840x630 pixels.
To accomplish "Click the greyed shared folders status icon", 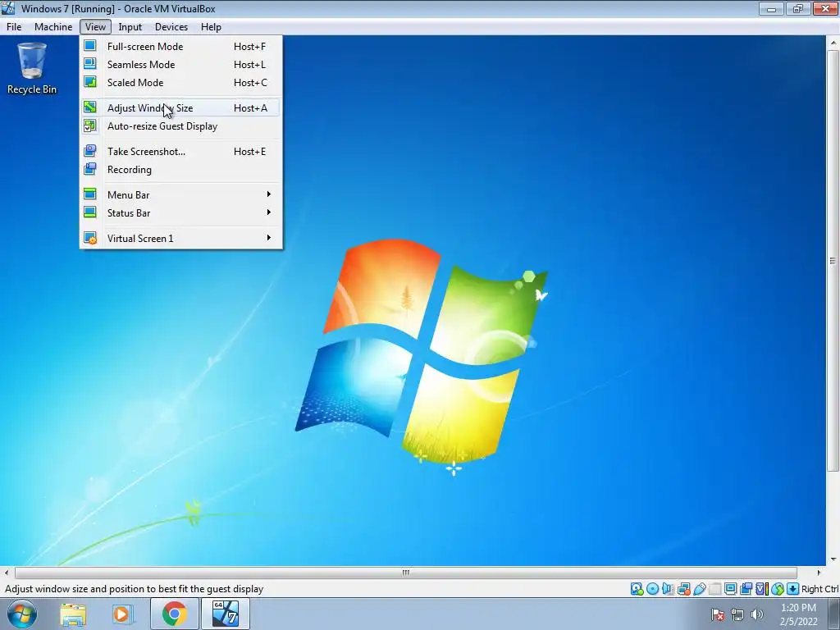I will [x=715, y=589].
